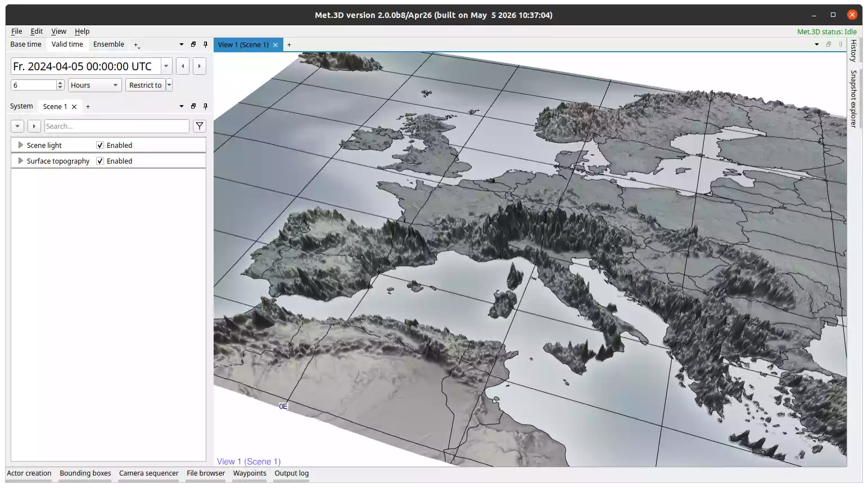Image resolution: width=868 pixels, height=488 pixels.
Task: Open the Edit menu
Action: click(37, 31)
